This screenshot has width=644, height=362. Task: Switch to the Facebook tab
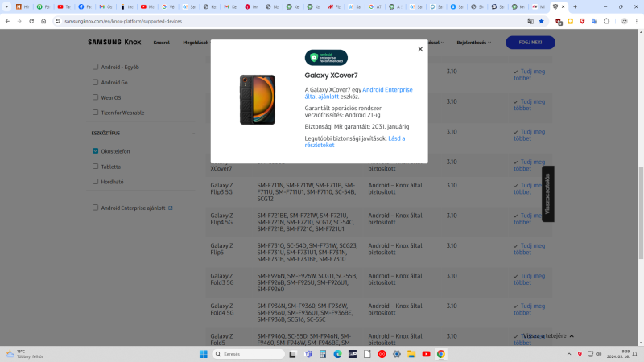(85, 6)
